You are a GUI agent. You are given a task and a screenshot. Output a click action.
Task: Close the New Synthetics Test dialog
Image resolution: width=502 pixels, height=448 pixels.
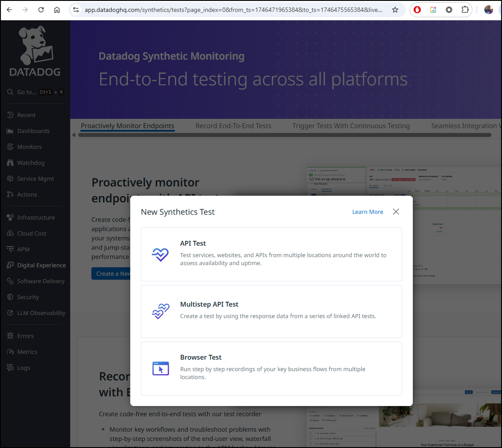[x=396, y=212]
